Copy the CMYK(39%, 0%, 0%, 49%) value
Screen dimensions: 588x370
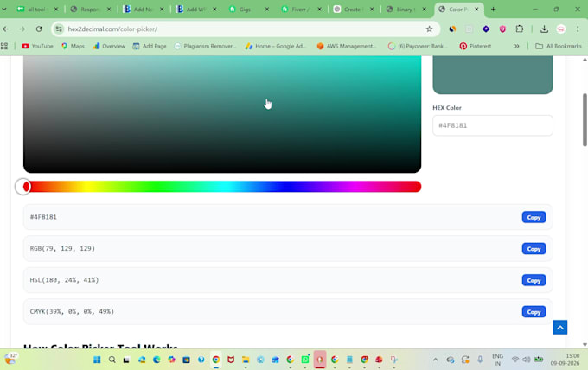pyautogui.click(x=534, y=311)
